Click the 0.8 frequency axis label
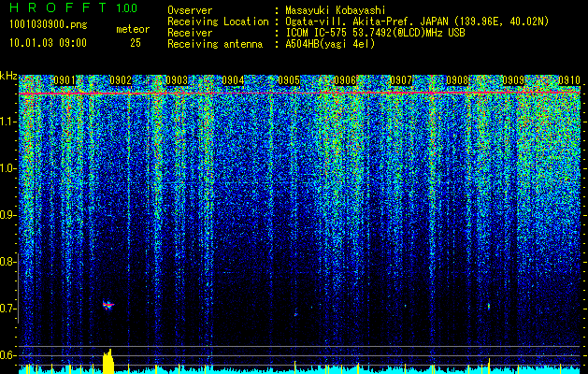 (8, 262)
